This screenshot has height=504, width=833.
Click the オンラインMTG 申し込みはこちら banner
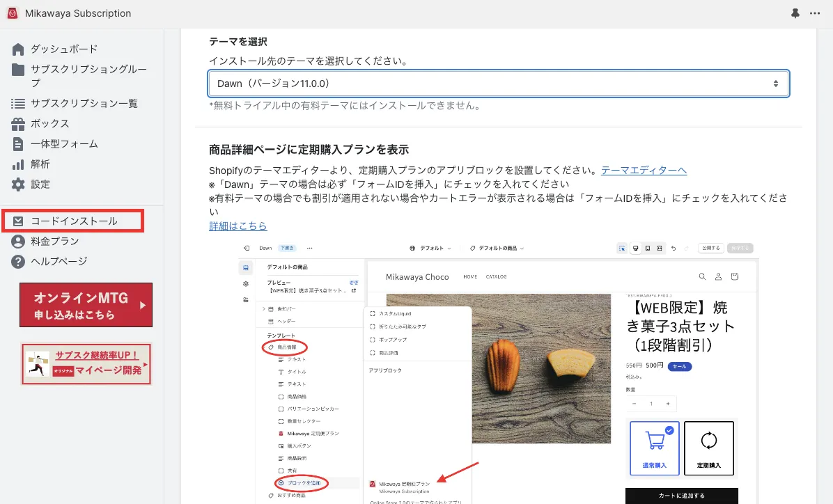point(86,305)
